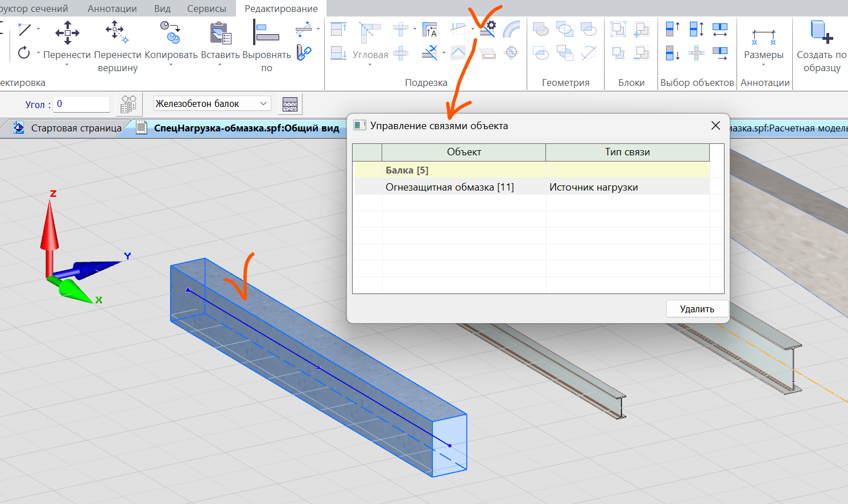Click the hatch pattern icon beside material dropdown
The width and height of the screenshot is (848, 504).
290,104
